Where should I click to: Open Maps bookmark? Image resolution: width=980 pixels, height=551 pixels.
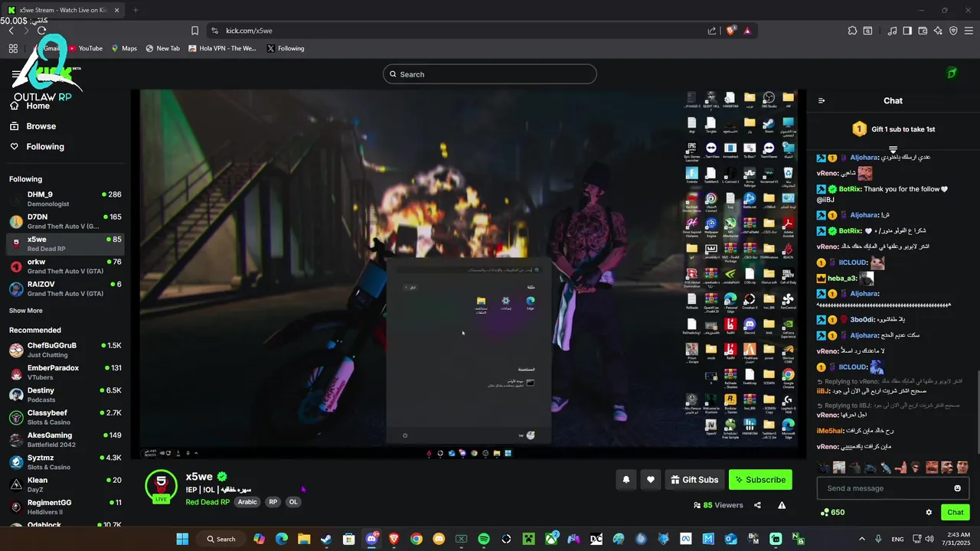tap(123, 48)
